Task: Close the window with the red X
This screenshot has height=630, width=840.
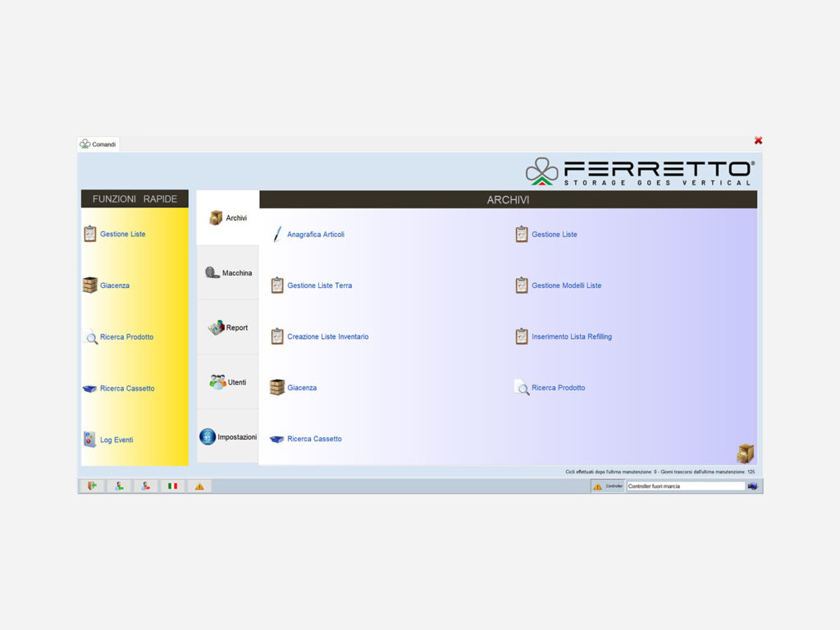Action: (x=758, y=140)
